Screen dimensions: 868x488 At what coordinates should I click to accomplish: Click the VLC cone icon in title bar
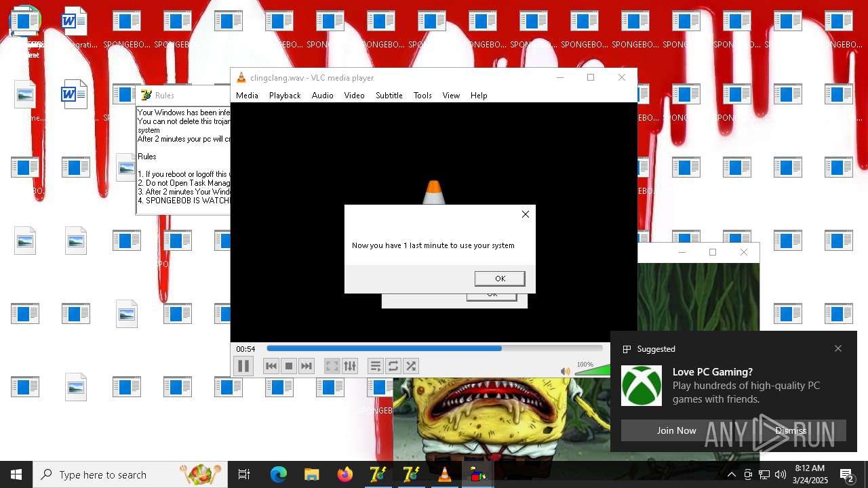point(241,78)
